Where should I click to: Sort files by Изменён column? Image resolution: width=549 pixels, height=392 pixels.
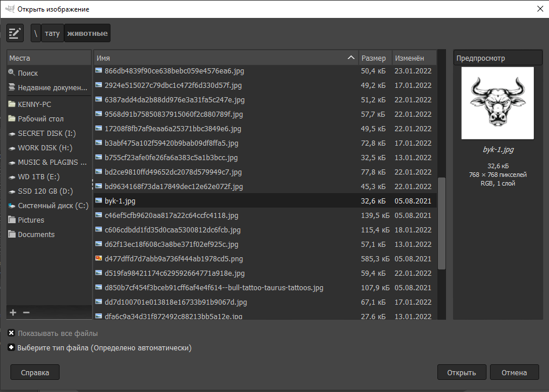(x=414, y=58)
